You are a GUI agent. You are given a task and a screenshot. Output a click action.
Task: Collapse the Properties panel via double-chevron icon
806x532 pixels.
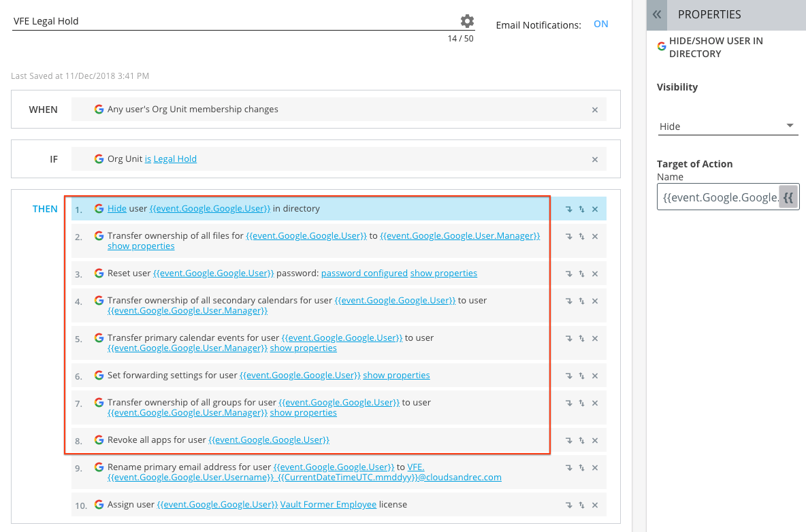656,14
